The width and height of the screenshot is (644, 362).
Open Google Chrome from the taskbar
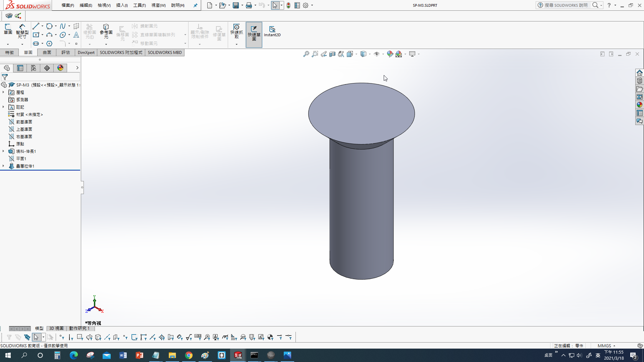coord(189,355)
